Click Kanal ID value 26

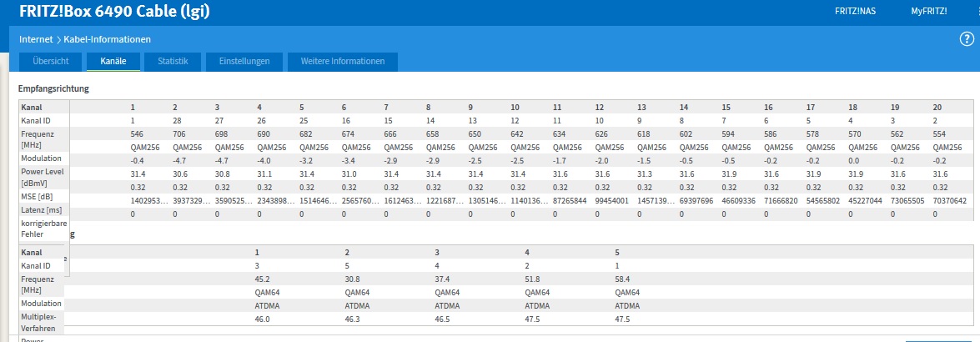(261, 120)
